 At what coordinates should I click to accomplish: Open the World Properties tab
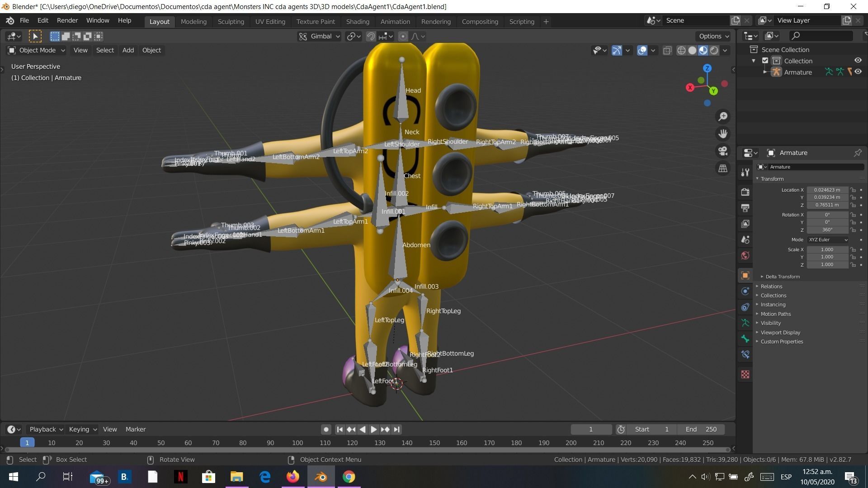tap(745, 255)
